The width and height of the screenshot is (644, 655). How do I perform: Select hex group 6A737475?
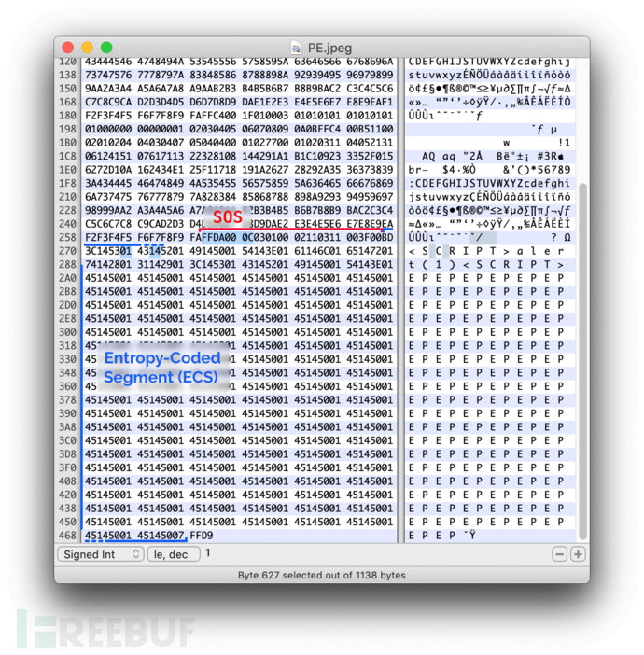click(x=108, y=197)
